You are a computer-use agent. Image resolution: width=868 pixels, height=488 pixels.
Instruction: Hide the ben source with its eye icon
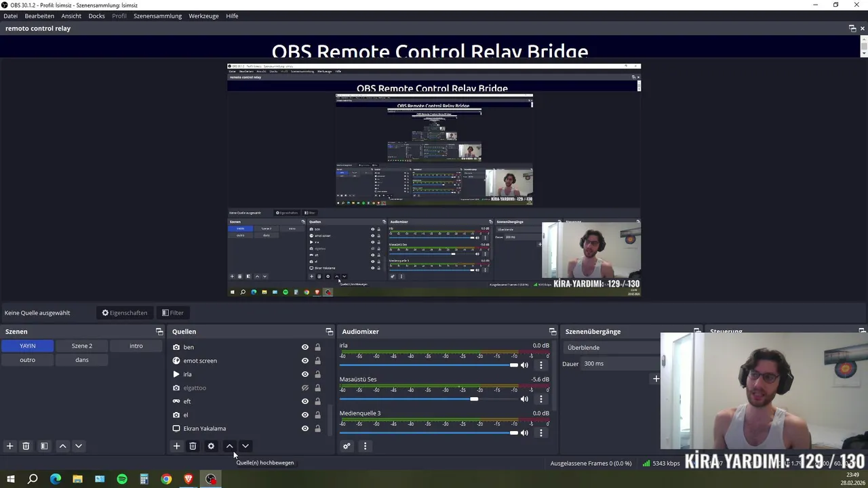click(x=305, y=347)
